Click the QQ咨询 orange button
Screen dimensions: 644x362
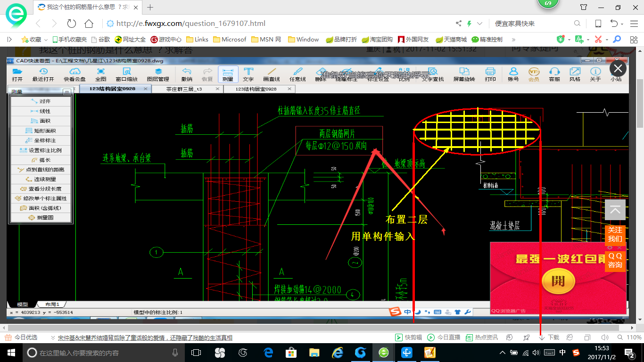click(x=615, y=260)
